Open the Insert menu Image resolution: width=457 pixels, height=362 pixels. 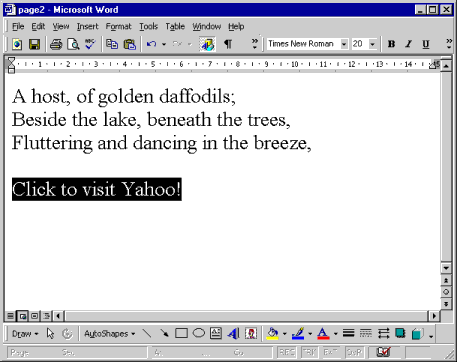click(x=88, y=26)
